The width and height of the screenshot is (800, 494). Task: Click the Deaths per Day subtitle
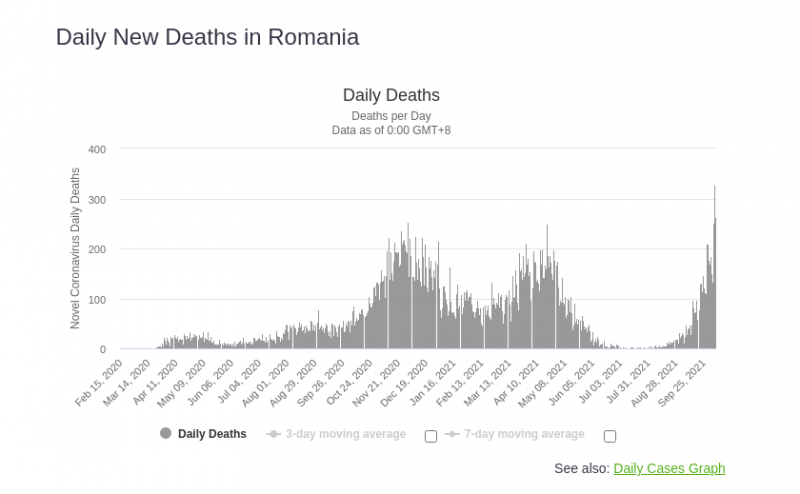coord(391,116)
